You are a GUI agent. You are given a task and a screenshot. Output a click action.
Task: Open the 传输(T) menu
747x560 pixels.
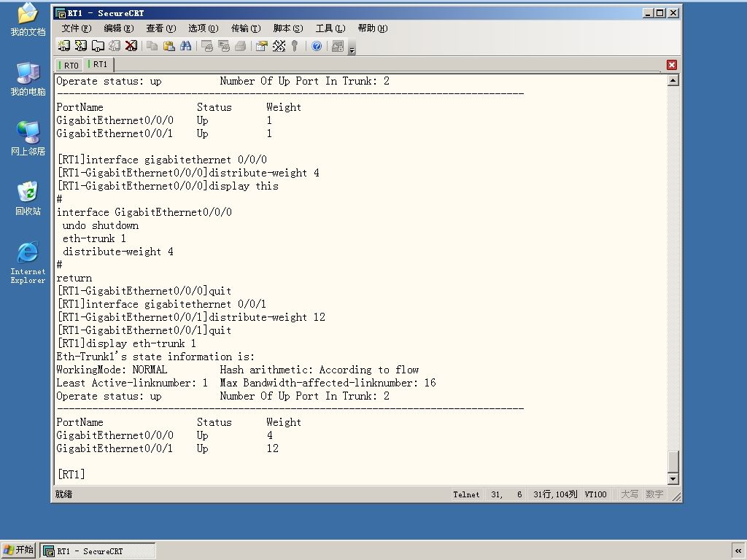pyautogui.click(x=246, y=28)
